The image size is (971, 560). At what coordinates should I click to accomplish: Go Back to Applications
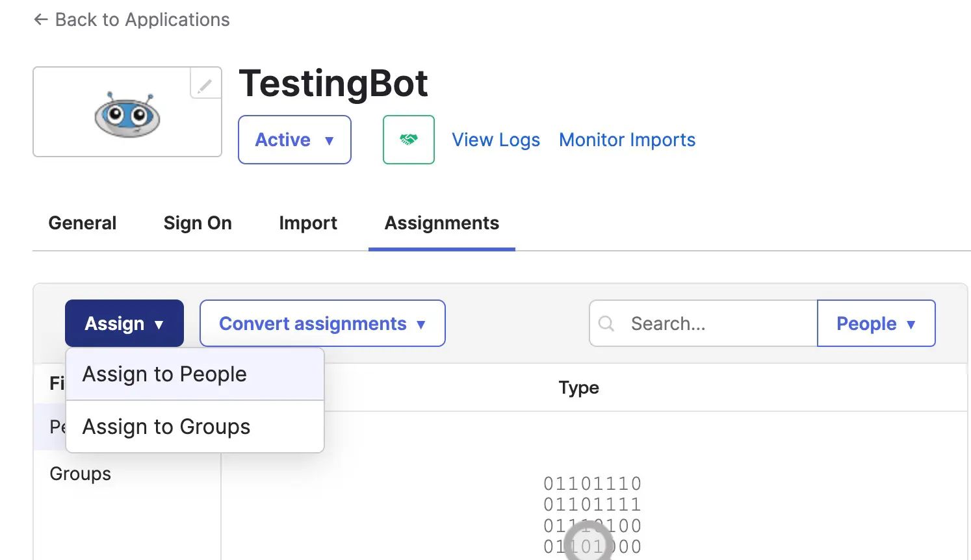point(132,19)
